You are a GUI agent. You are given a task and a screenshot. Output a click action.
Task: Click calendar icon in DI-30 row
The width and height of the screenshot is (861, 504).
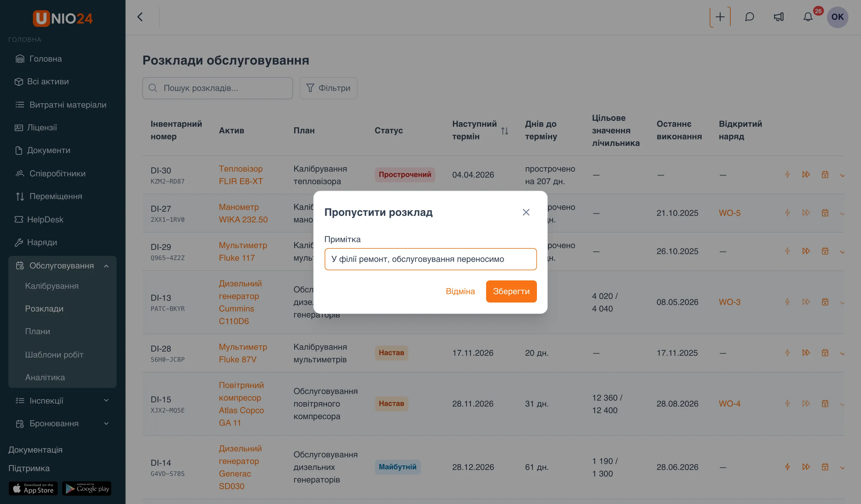825,175
